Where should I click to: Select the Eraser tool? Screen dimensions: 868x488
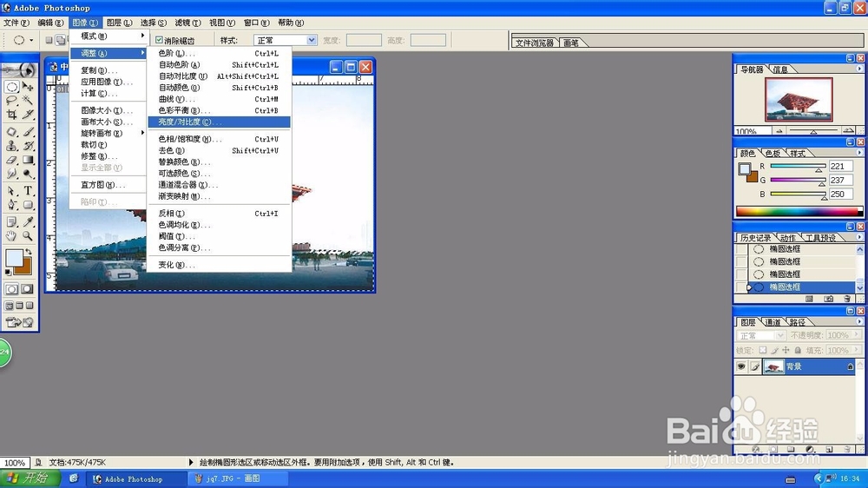tap(11, 160)
